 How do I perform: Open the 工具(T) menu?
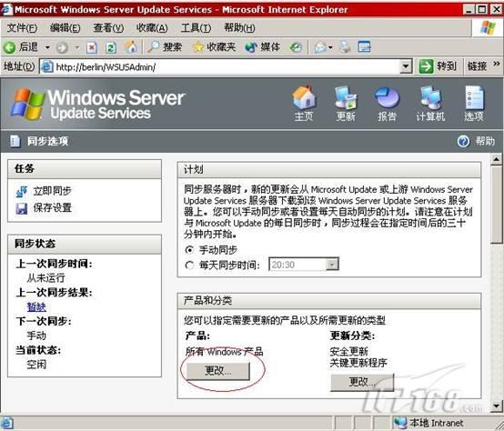[196, 28]
